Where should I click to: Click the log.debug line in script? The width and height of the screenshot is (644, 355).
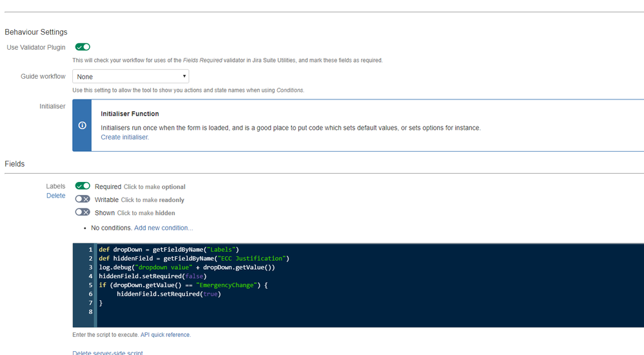point(187,267)
